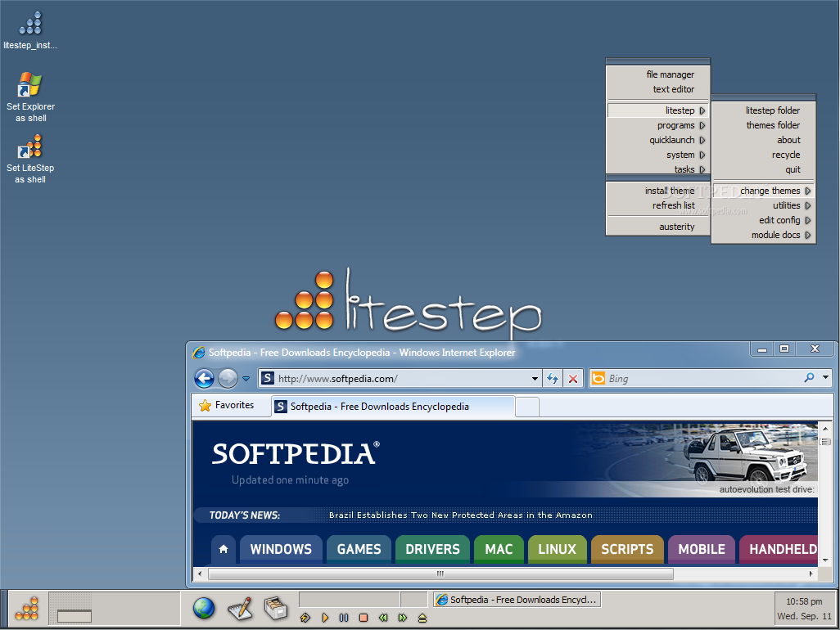Open litestep_inst desktop icon

(30, 31)
